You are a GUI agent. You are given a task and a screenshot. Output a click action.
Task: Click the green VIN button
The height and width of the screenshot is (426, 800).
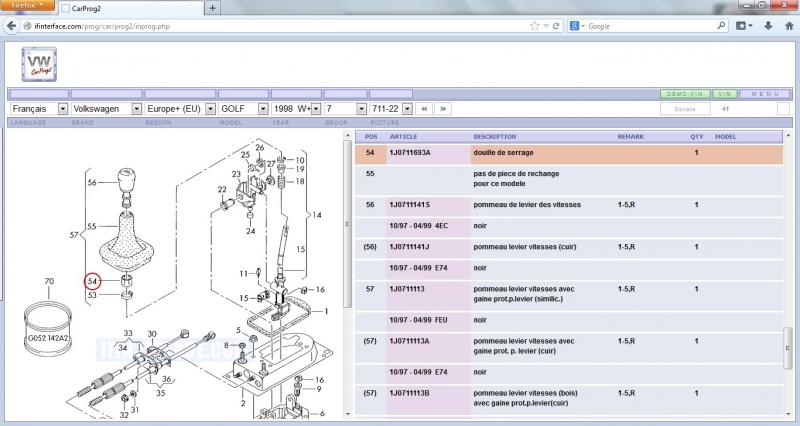(x=724, y=94)
